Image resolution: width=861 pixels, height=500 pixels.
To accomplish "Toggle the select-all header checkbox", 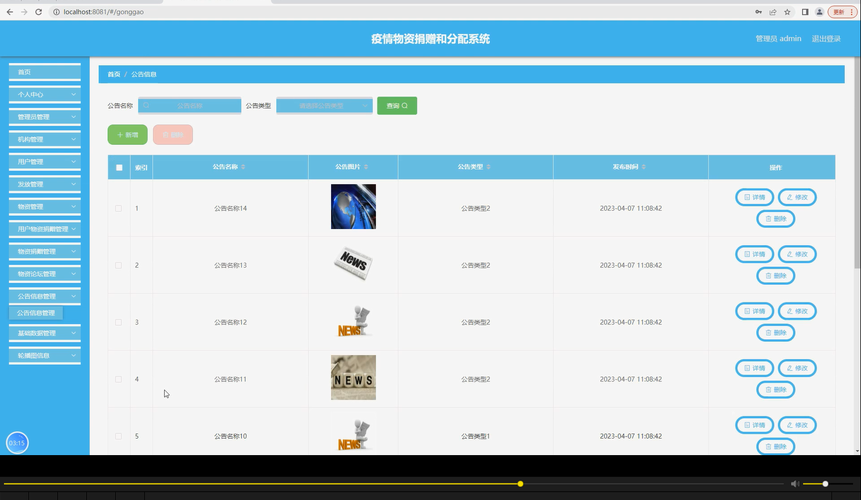I will pos(119,167).
